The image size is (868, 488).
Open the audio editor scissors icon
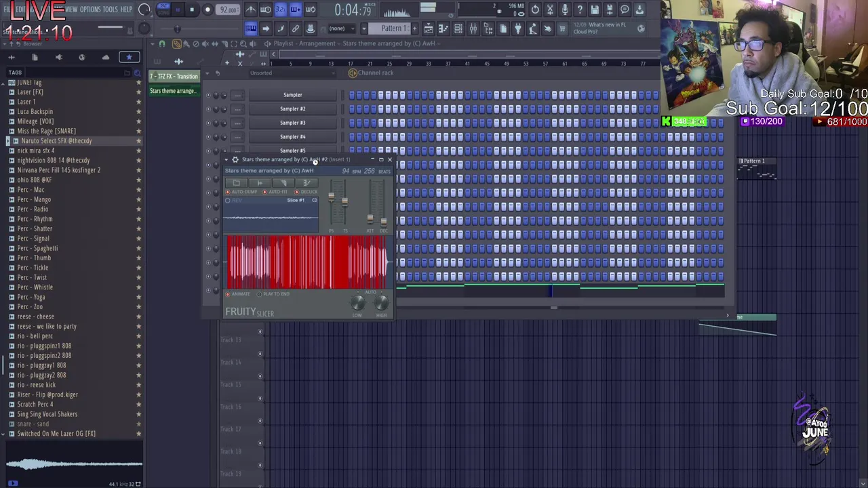(550, 9)
